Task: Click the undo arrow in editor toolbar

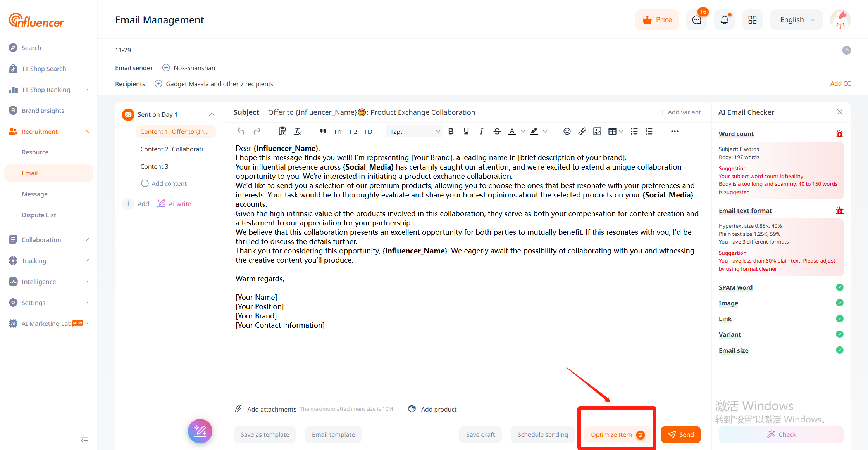Action: coord(241,132)
